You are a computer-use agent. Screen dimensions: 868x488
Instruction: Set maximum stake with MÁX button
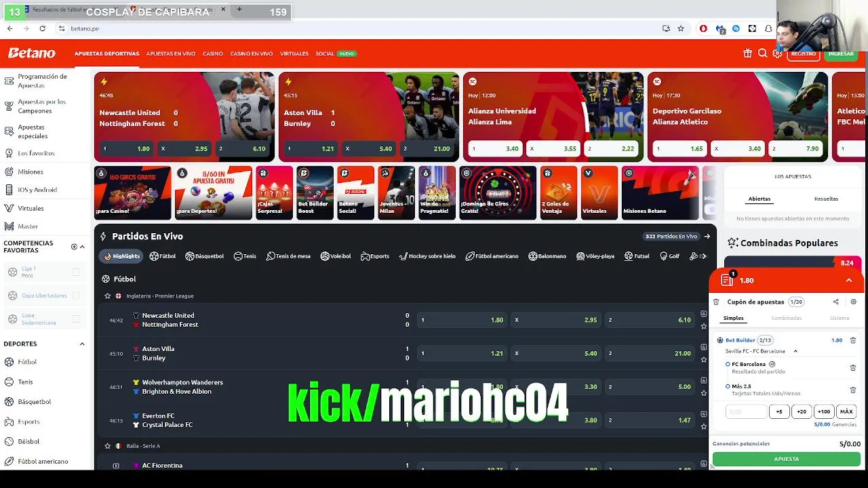click(846, 411)
